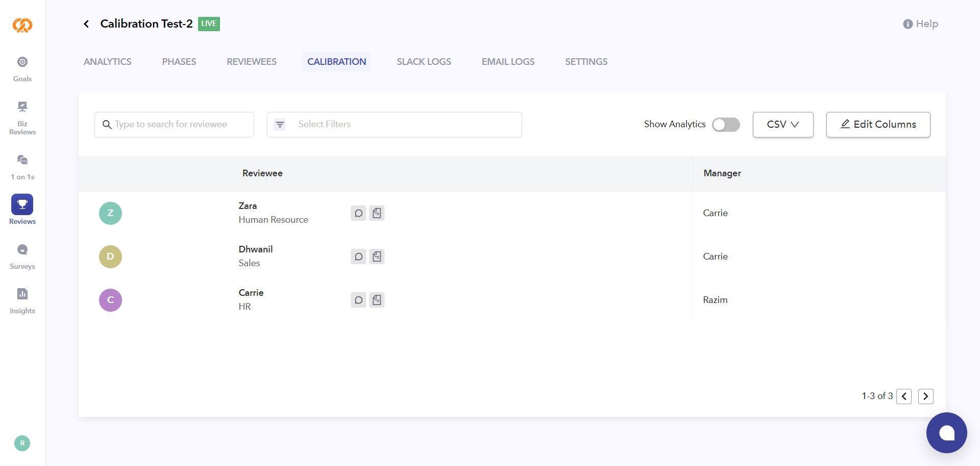Screen dimensions: 980x466
Task: Go back using the back arrow
Action: [86, 24]
